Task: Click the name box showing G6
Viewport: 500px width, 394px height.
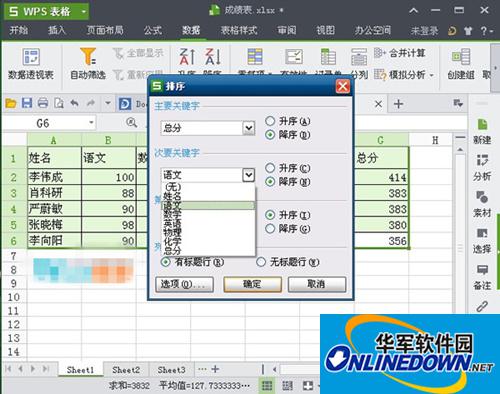Action: 49,123
